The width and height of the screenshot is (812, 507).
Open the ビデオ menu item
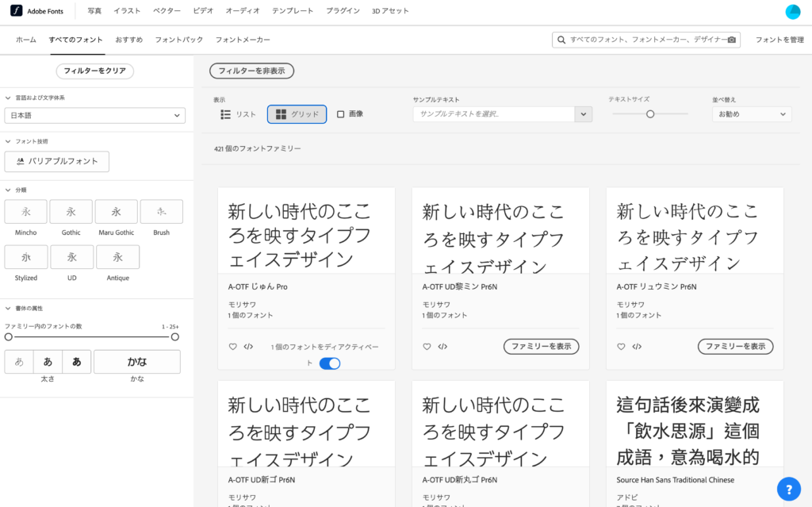tap(203, 11)
